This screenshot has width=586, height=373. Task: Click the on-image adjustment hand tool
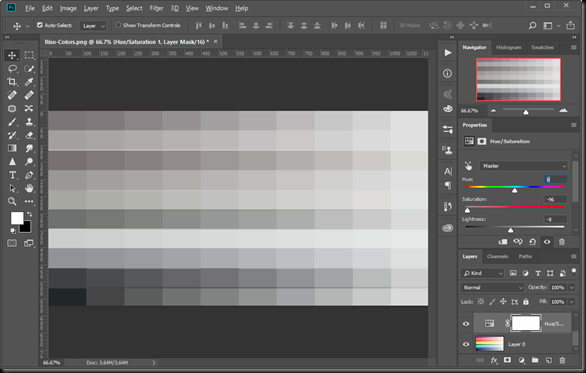click(468, 166)
